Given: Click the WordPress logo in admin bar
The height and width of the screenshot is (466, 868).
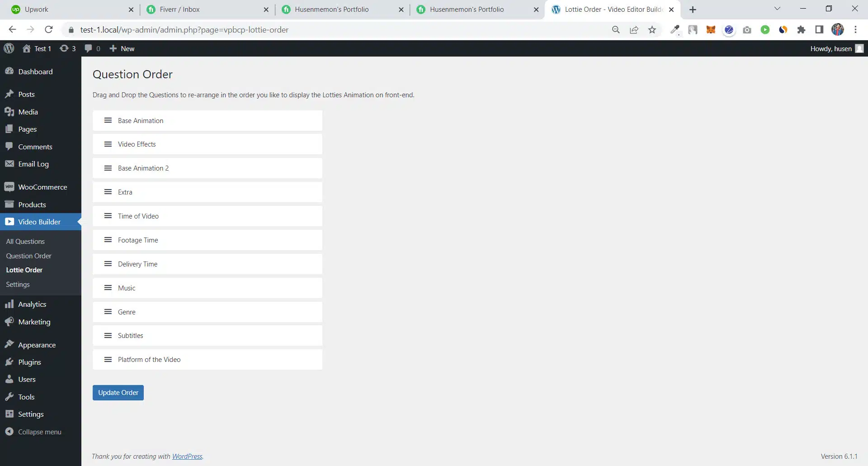Looking at the screenshot, I should (9, 48).
